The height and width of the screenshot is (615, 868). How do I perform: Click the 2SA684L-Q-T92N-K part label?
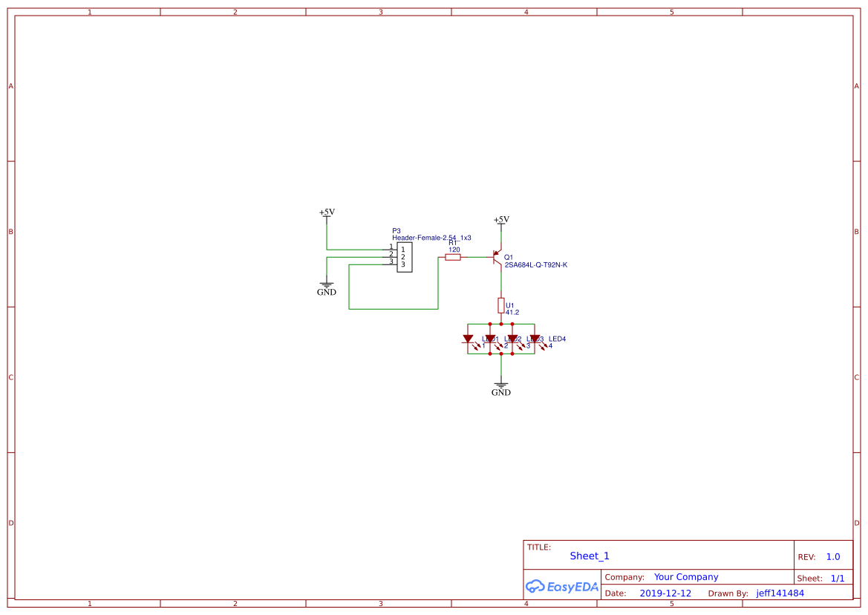pyautogui.click(x=535, y=264)
